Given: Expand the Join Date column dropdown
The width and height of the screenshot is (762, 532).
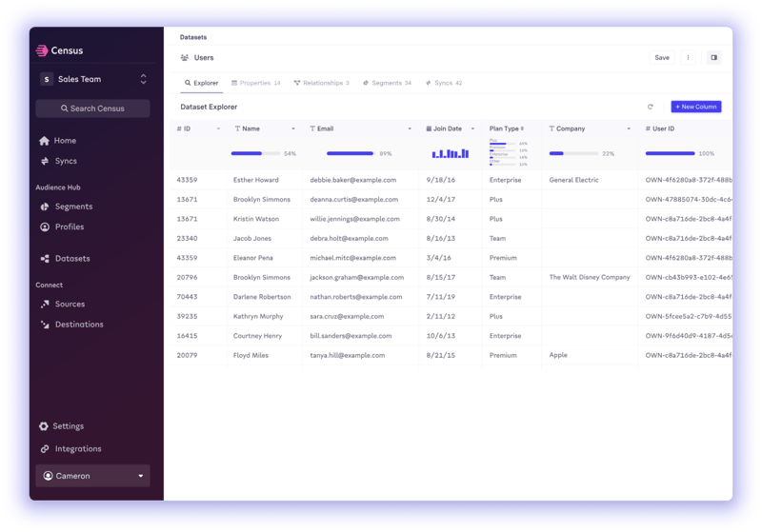Looking at the screenshot, I should click(472, 128).
